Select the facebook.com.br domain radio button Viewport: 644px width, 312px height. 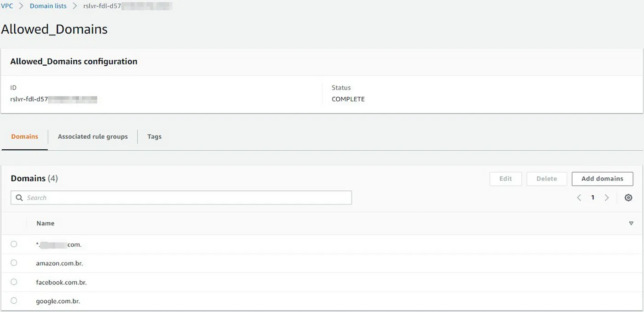pyautogui.click(x=14, y=282)
